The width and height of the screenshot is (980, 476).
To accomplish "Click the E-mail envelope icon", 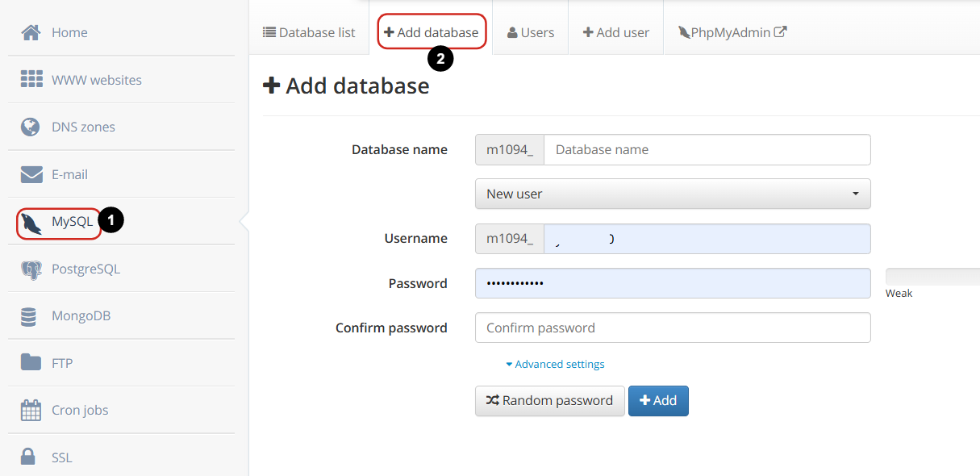I will click(x=31, y=174).
